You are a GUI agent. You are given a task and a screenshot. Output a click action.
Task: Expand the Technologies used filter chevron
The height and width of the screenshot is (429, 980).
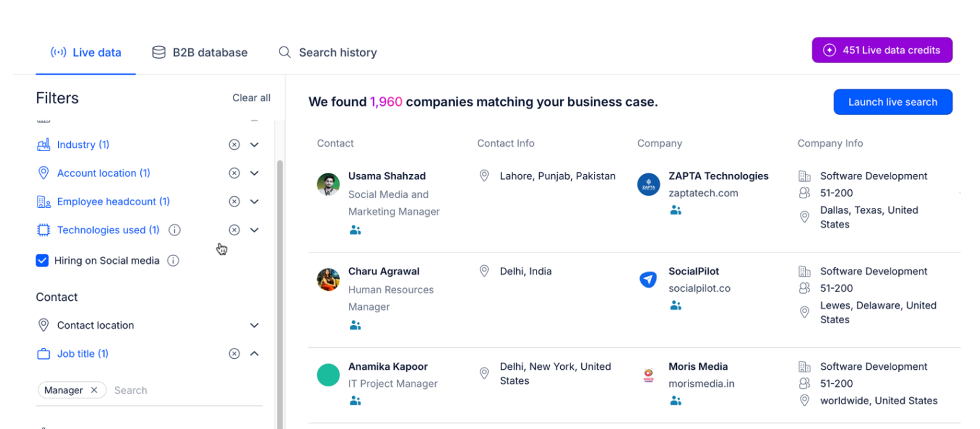point(255,230)
